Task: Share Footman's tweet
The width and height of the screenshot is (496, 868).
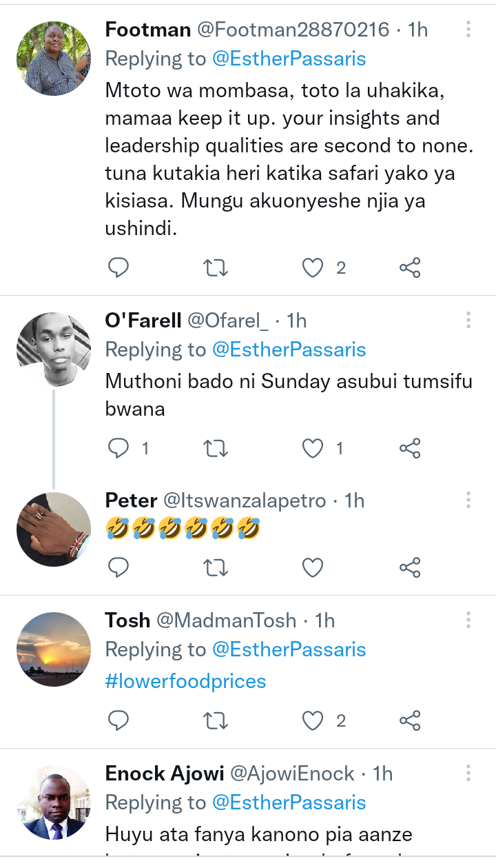Action: pyautogui.click(x=410, y=268)
